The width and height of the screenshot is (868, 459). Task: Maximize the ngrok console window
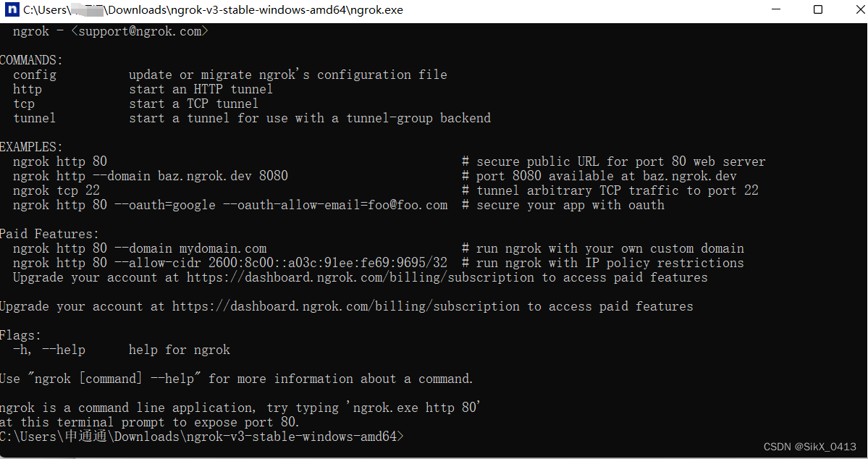817,9
